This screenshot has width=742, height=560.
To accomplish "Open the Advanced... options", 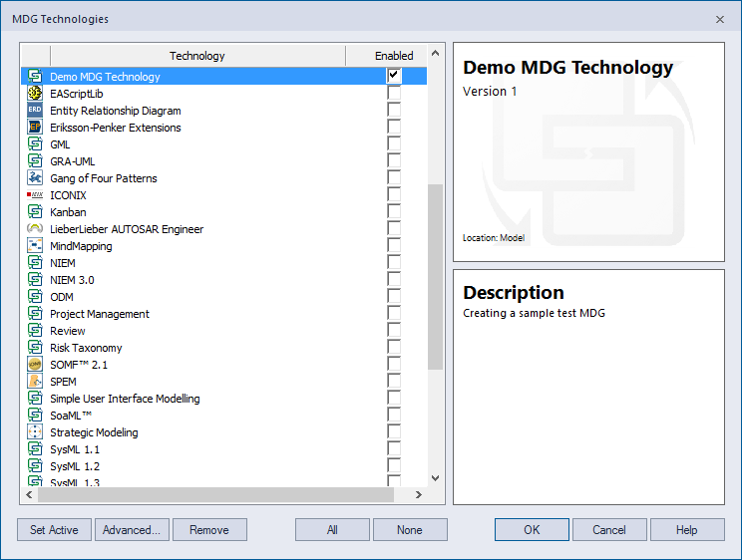I will pos(132,530).
